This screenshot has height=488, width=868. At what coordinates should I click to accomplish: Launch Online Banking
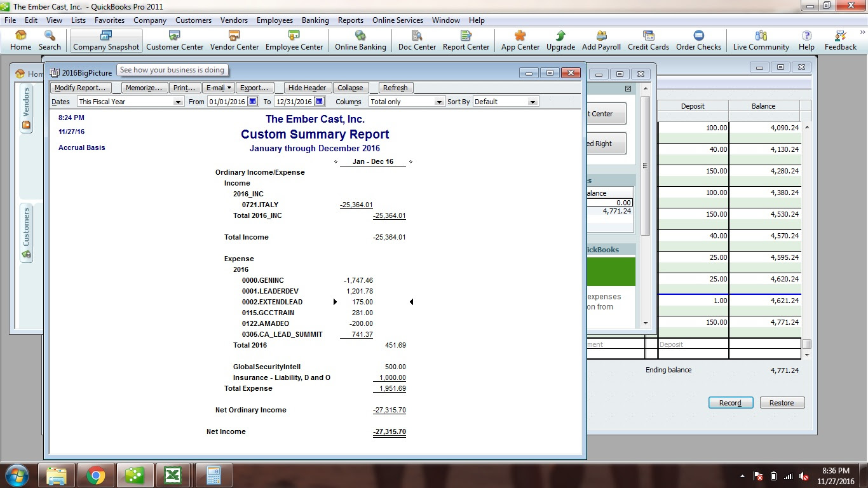tap(360, 41)
